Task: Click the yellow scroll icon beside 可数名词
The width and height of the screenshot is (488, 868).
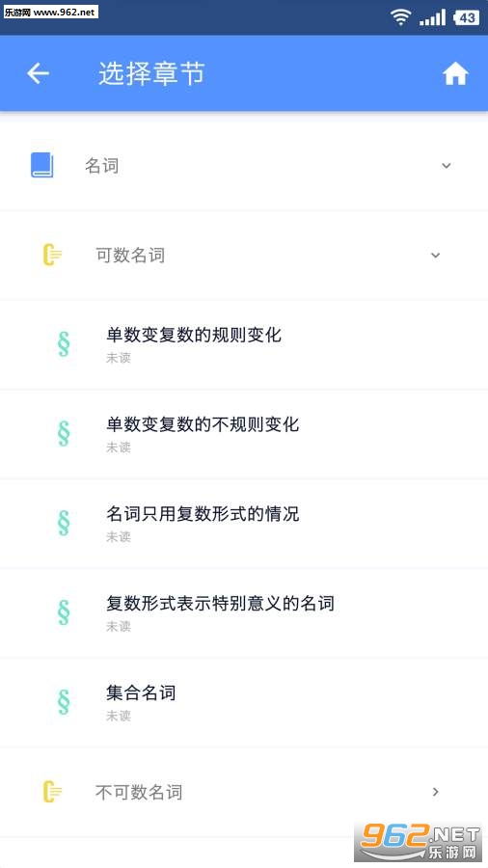Action: click(53, 256)
